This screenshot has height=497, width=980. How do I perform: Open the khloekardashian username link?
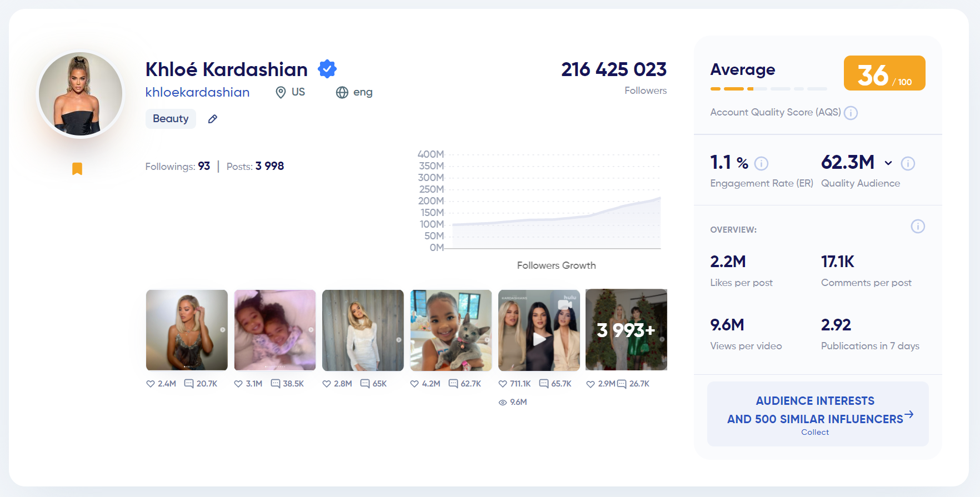click(197, 92)
